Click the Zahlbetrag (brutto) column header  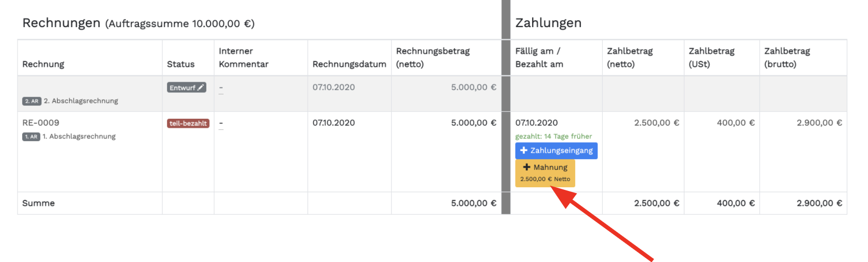pyautogui.click(x=787, y=57)
